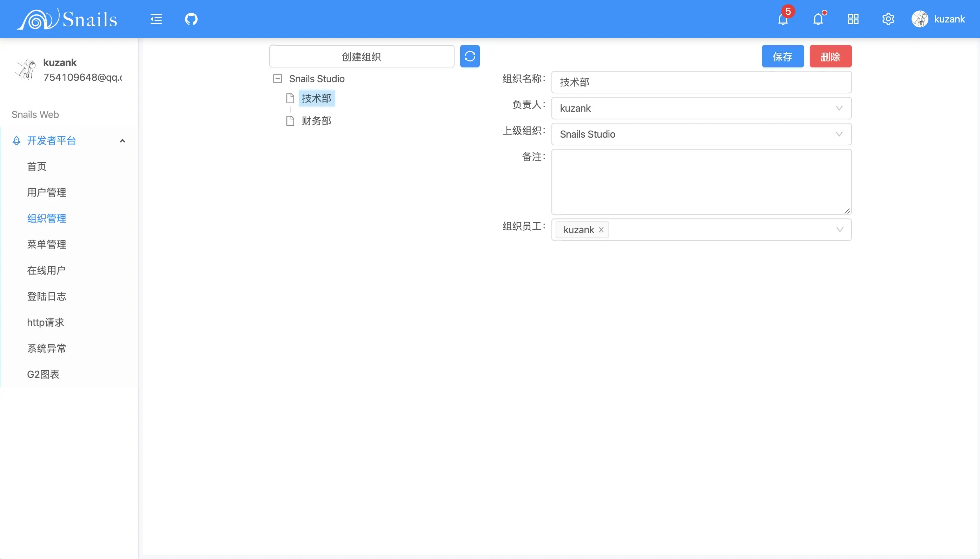
Task: Click the 创建组织 button
Action: point(362,57)
